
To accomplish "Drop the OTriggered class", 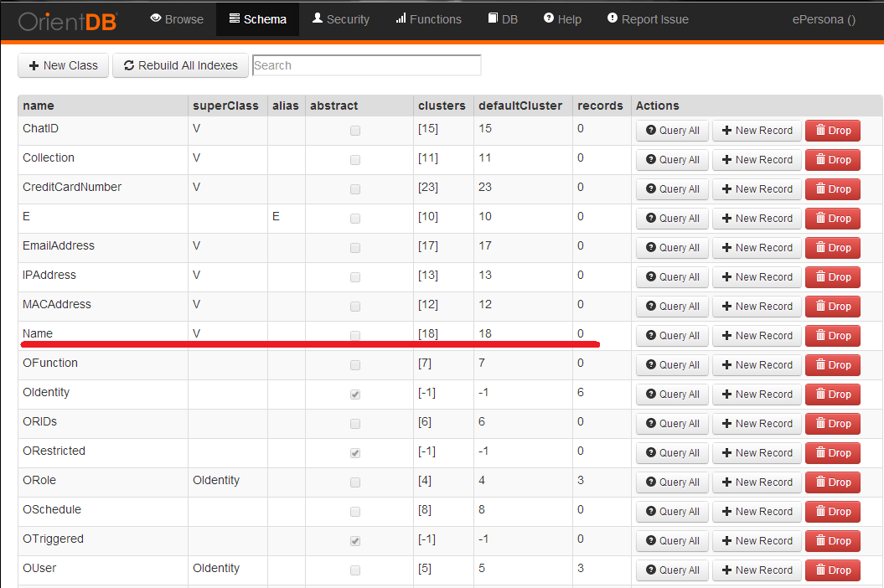I will point(833,540).
